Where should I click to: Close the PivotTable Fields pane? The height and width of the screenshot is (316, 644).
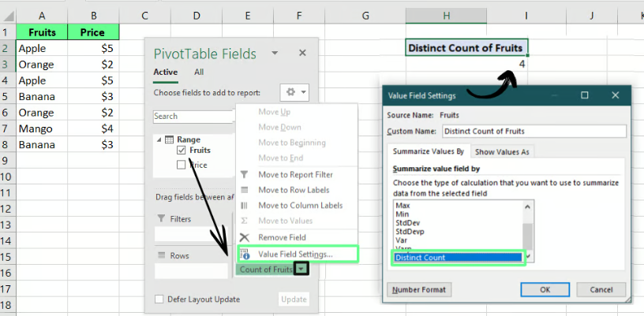click(301, 53)
